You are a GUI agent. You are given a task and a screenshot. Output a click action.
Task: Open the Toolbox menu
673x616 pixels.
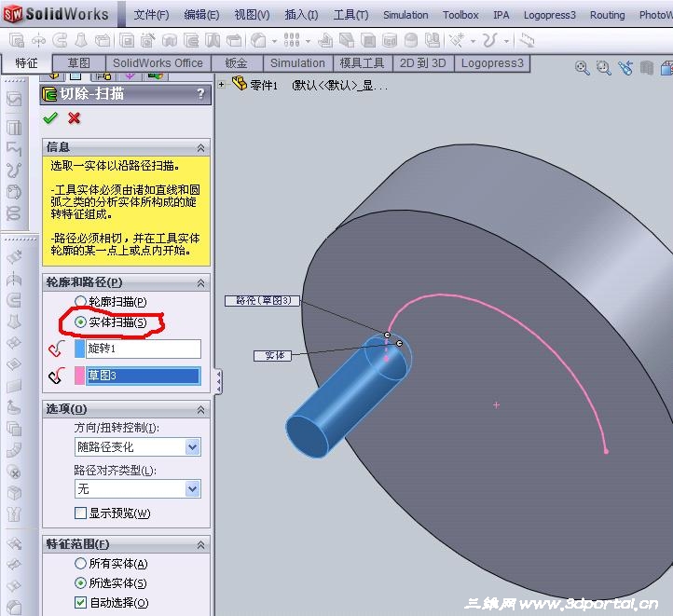pyautogui.click(x=460, y=15)
